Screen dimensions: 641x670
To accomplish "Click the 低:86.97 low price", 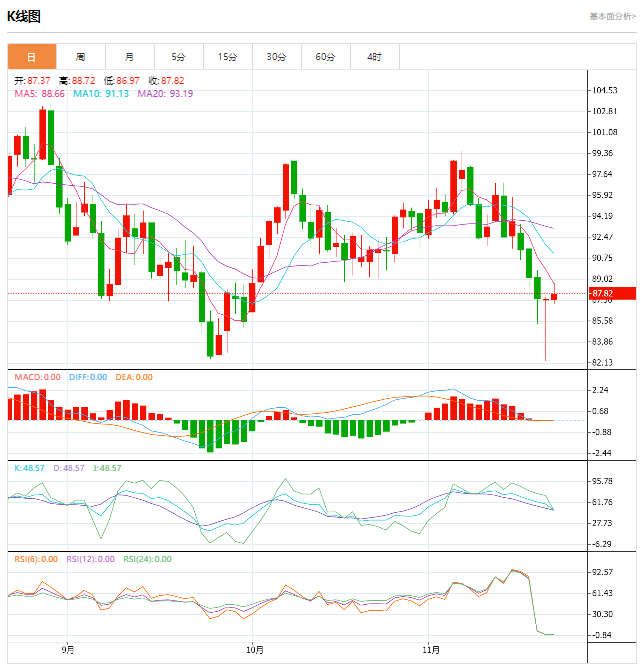I will pyautogui.click(x=122, y=81).
